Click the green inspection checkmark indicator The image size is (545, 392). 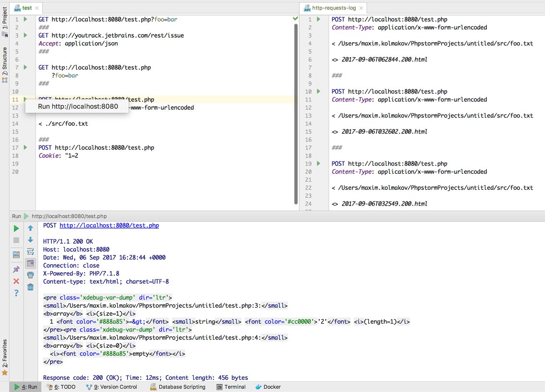click(x=296, y=19)
